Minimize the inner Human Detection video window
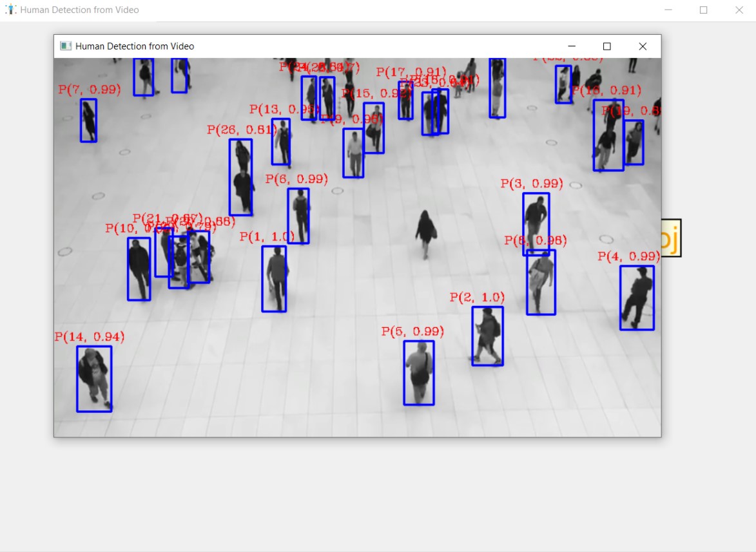This screenshot has height=552, width=756. coord(572,46)
